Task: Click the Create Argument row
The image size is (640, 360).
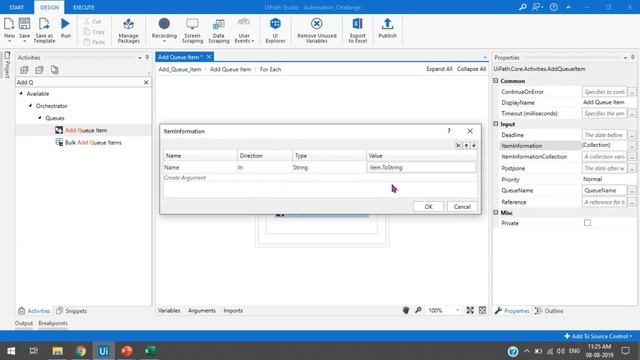Action: (x=320, y=178)
